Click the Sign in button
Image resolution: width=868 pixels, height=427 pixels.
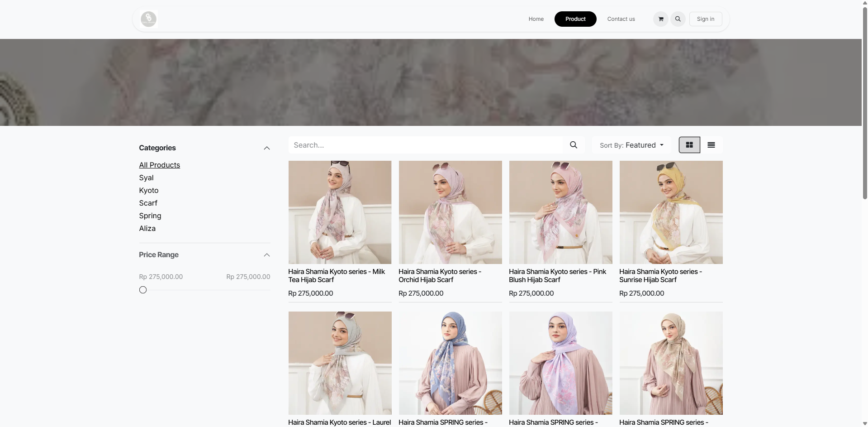pos(706,19)
